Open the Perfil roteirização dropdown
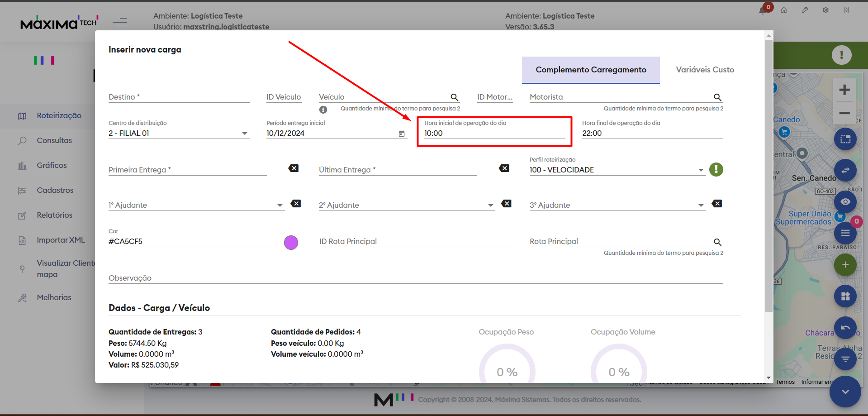Viewport: 868px width, 416px height. (x=701, y=170)
